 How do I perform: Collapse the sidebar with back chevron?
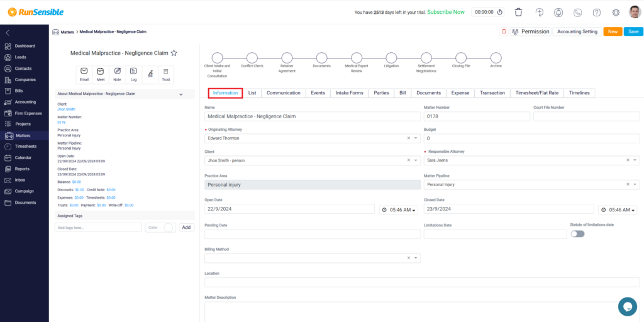point(8,33)
